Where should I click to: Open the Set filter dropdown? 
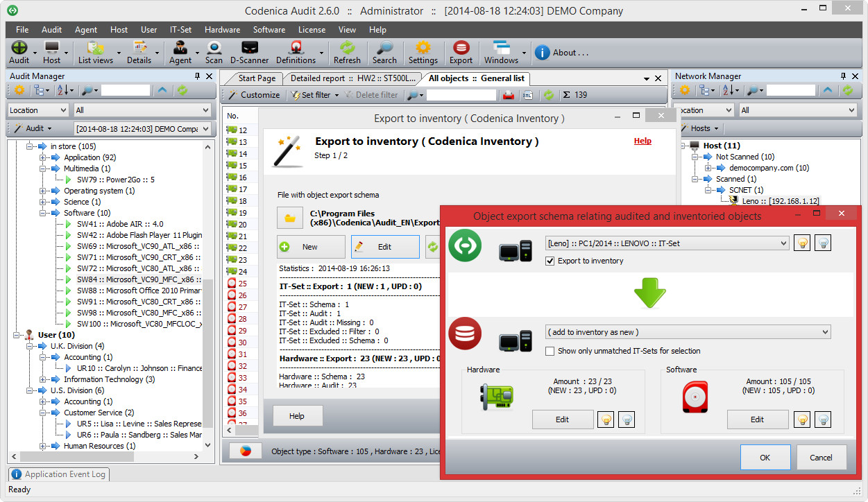click(x=316, y=95)
